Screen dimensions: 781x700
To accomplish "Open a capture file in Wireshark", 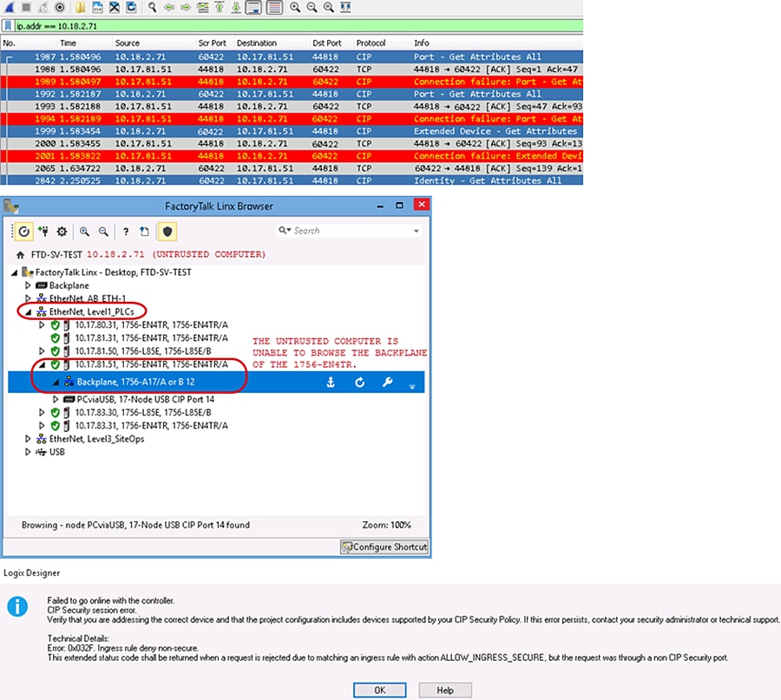I will pos(81,7).
